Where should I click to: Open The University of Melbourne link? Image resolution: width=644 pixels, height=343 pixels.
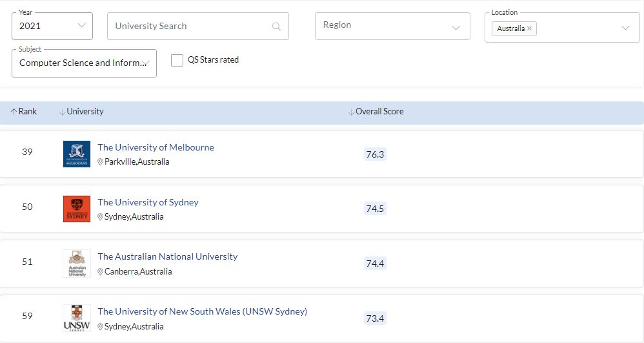pos(156,147)
